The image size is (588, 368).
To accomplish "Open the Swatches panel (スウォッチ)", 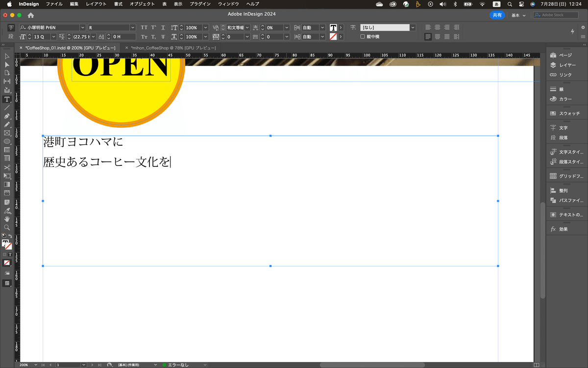I will (564, 113).
